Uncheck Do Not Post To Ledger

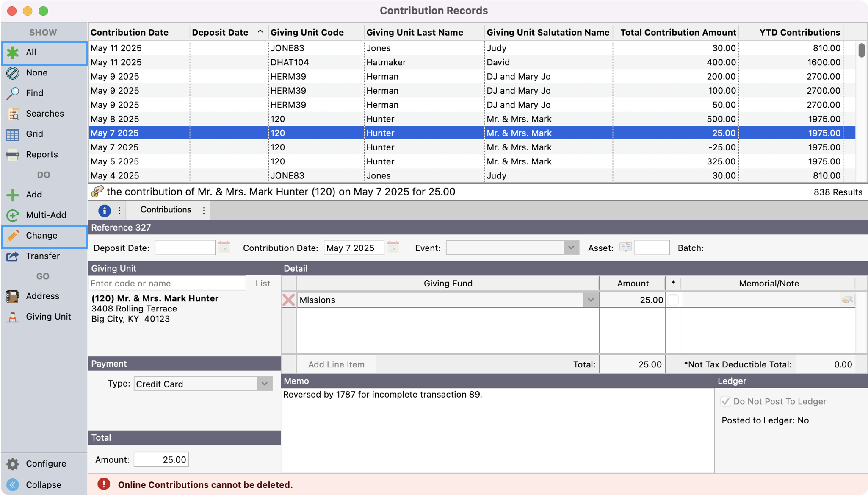(x=726, y=401)
